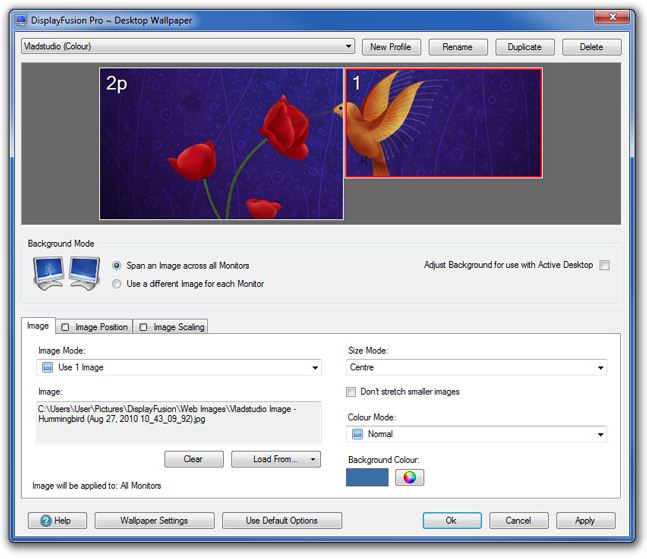
Task: Click the Image Position tab icon
Action: point(65,327)
